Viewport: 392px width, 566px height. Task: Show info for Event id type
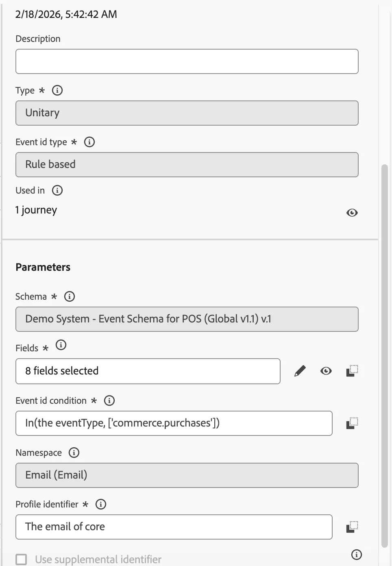point(89,142)
